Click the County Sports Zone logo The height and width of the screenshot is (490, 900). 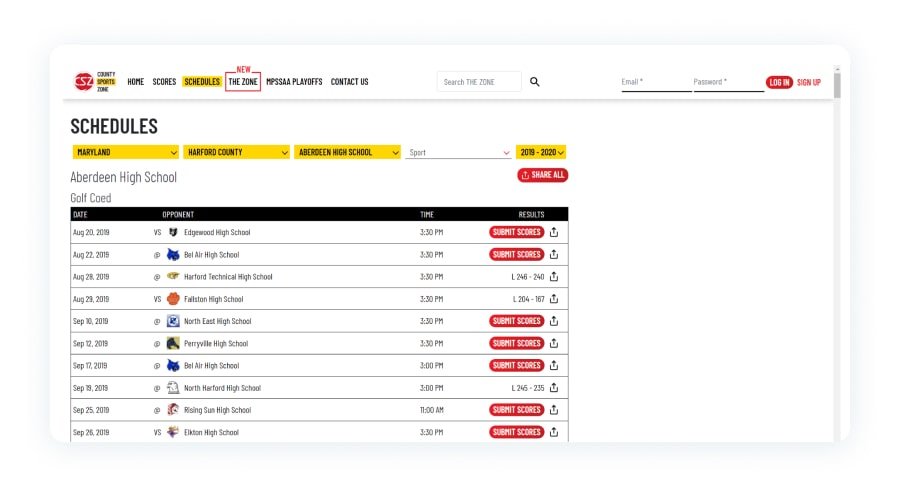point(95,82)
